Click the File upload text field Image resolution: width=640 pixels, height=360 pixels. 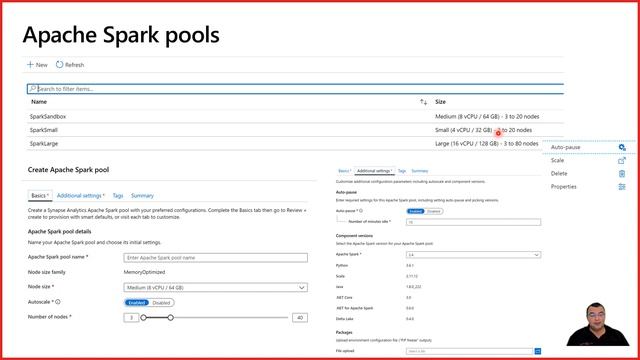pos(470,351)
